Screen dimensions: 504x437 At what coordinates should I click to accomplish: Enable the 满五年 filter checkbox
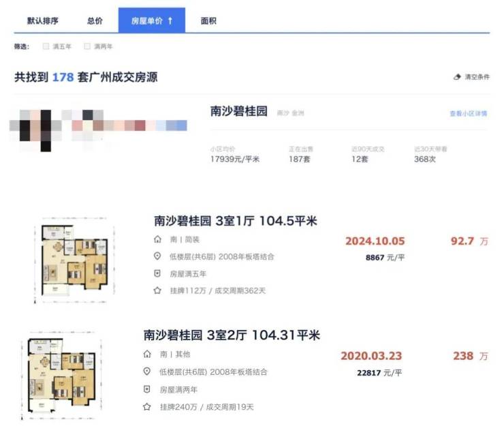pyautogui.click(x=46, y=46)
